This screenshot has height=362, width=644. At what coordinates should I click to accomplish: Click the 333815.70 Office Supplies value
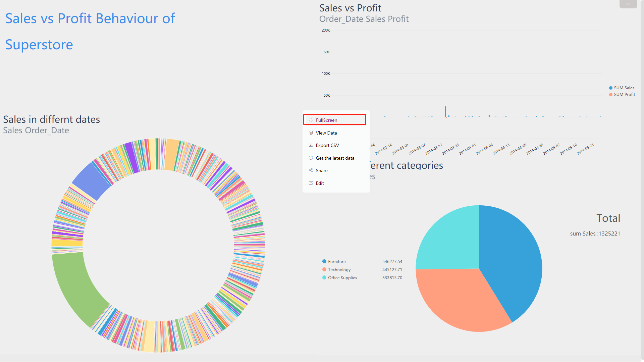tap(392, 277)
